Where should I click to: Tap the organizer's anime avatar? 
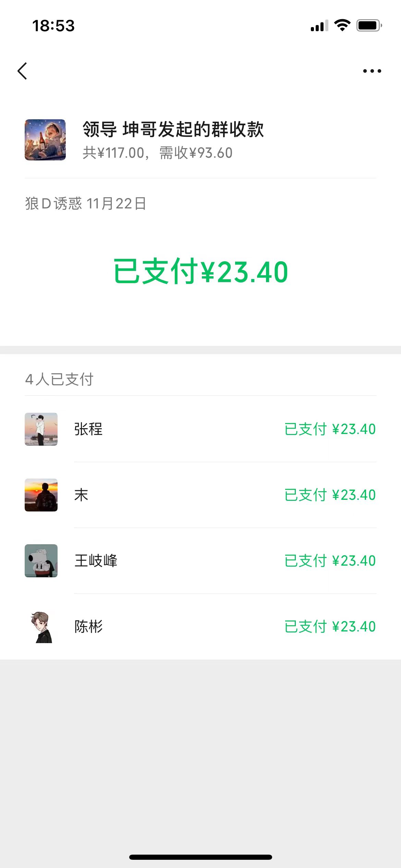pos(45,140)
